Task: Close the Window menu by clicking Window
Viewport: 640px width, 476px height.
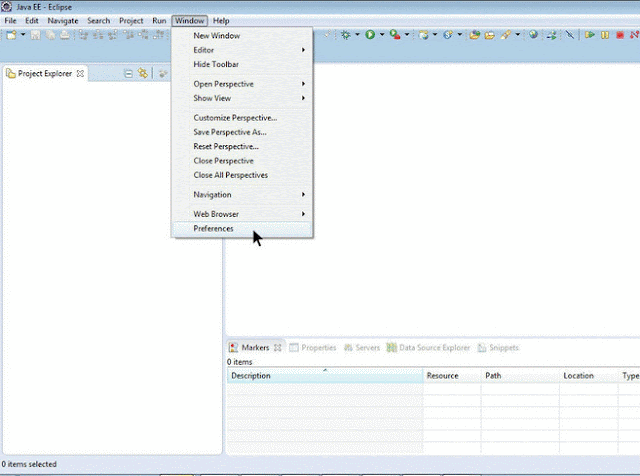Action: pos(189,21)
